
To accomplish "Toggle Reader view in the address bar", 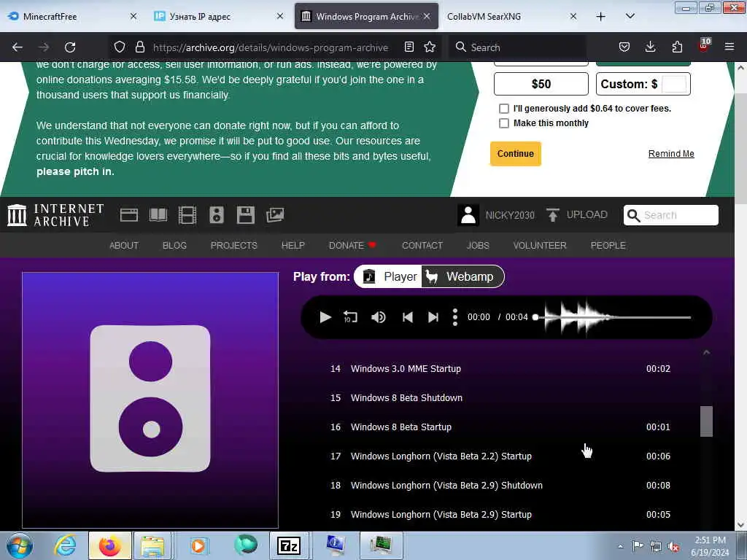I will click(x=409, y=47).
